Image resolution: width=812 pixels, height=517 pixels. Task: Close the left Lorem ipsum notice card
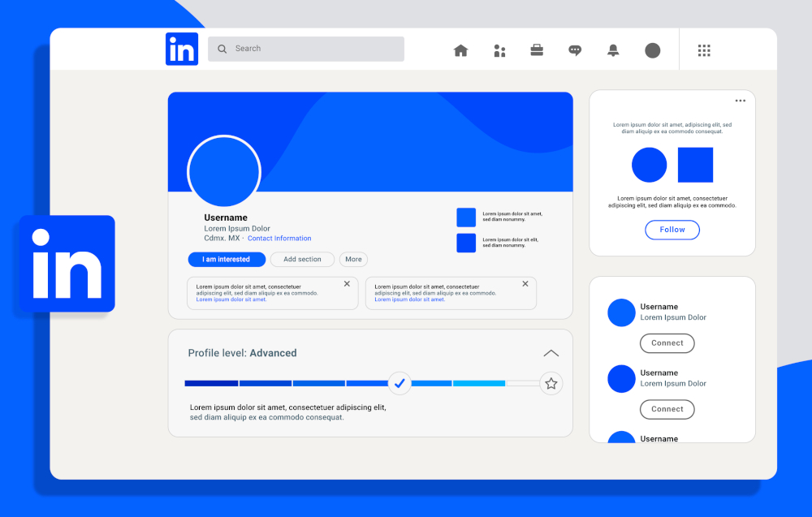click(x=347, y=283)
